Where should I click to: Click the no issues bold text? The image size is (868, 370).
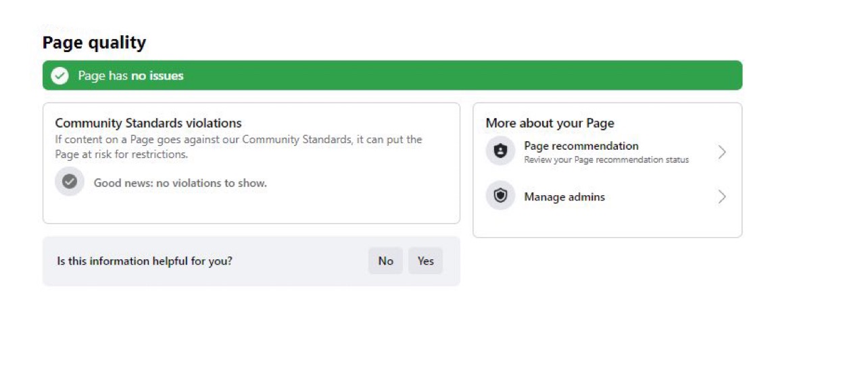click(157, 76)
